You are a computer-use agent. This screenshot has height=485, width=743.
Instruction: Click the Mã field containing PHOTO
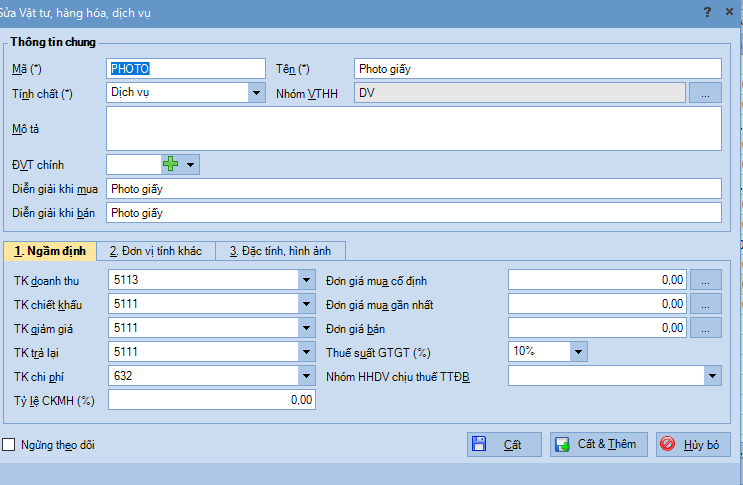[186, 69]
